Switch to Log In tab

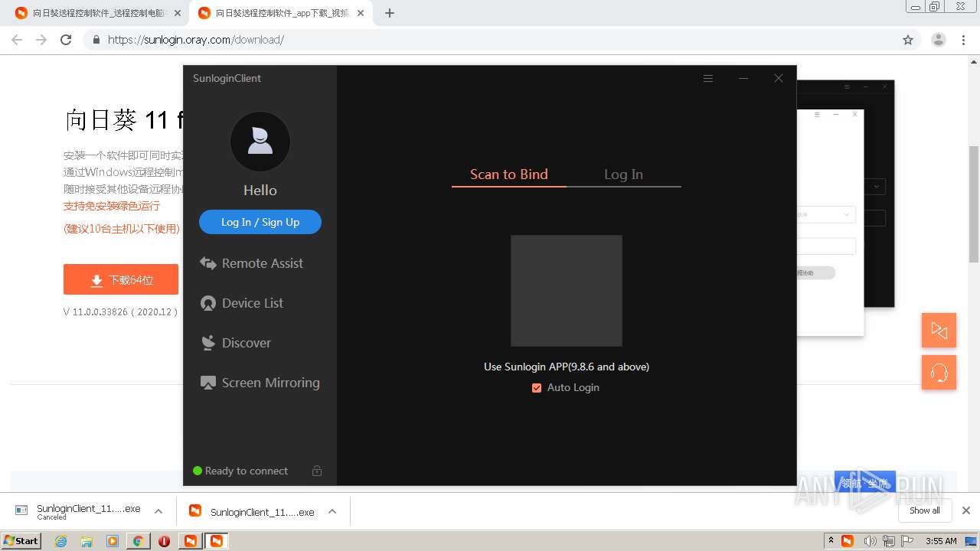click(x=623, y=174)
